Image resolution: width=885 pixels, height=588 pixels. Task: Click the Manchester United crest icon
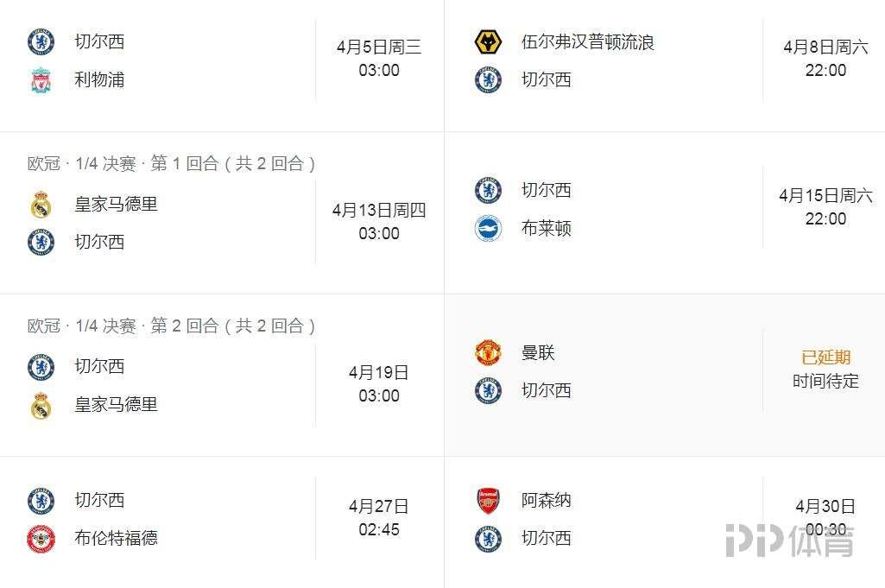[488, 353]
